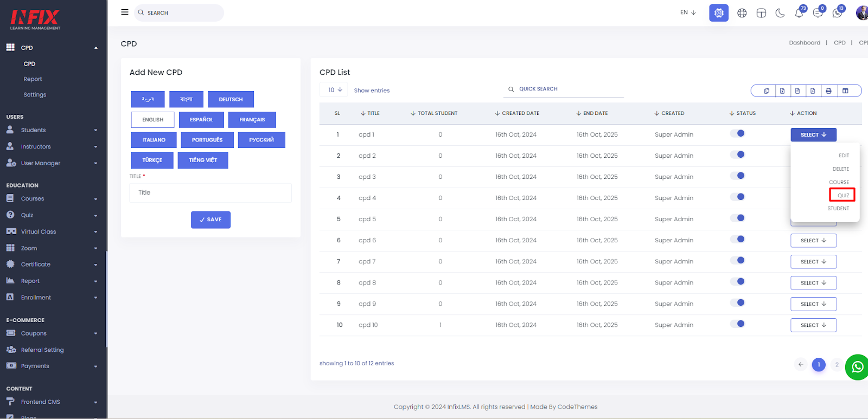
Task: Choose Course from the action menu
Action: [x=839, y=182]
